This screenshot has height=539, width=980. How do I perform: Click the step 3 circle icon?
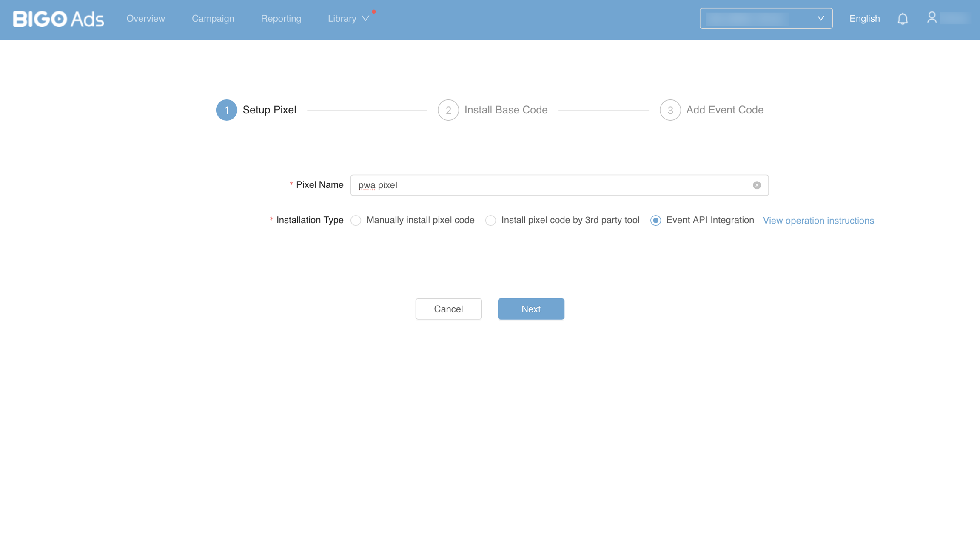pyautogui.click(x=670, y=110)
